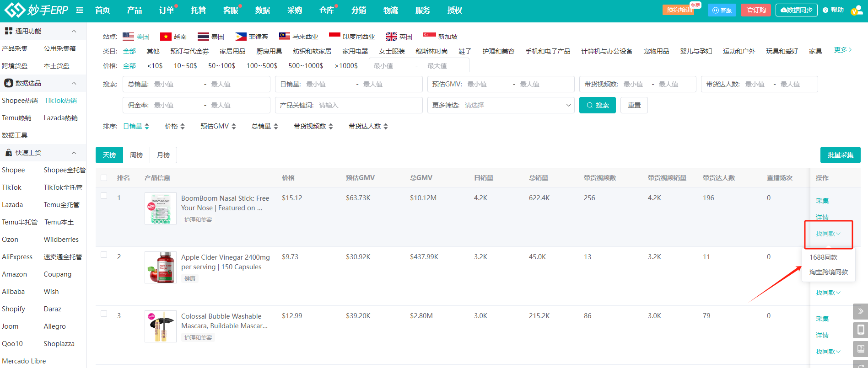Filter price range 10~50$

click(185, 66)
